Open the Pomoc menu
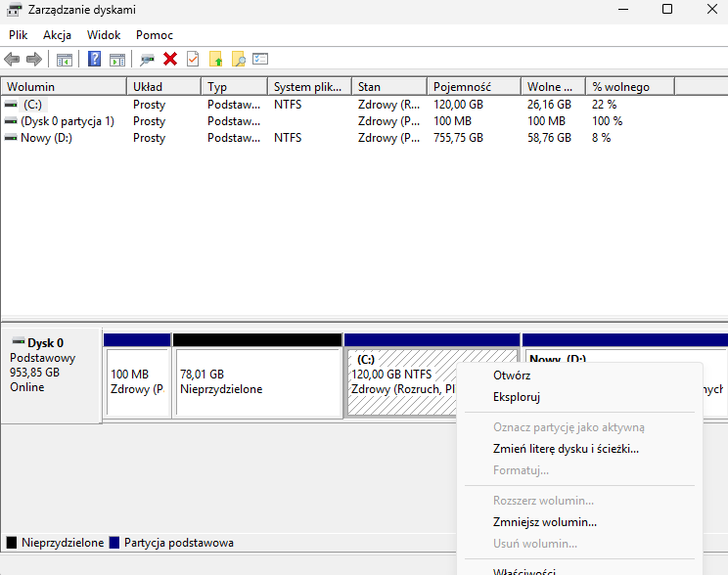Image resolution: width=728 pixels, height=575 pixels. tap(155, 35)
